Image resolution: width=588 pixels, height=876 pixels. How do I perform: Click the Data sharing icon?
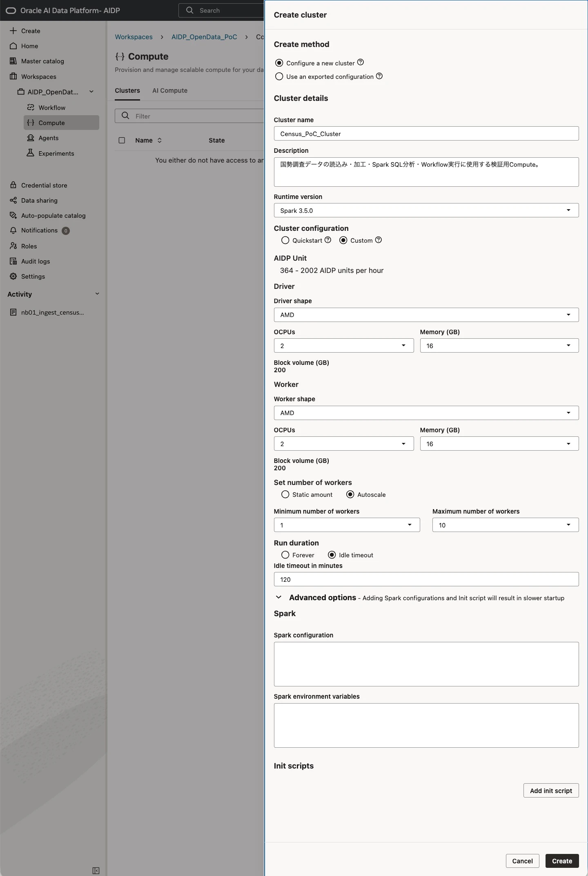13,200
